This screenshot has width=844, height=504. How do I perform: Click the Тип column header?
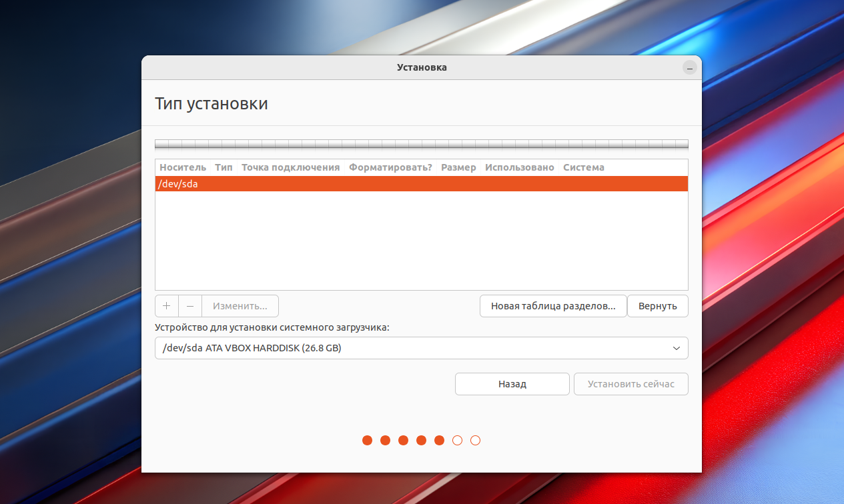(x=224, y=167)
